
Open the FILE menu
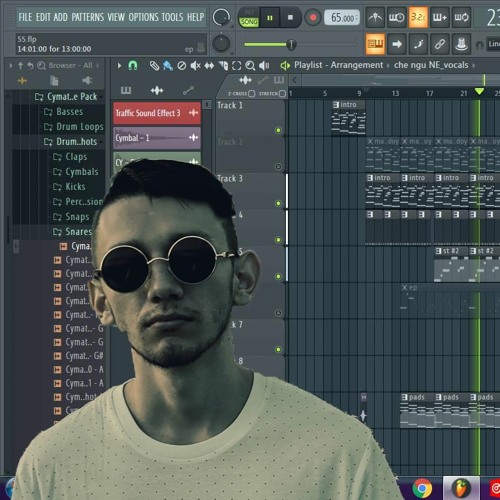[25, 17]
